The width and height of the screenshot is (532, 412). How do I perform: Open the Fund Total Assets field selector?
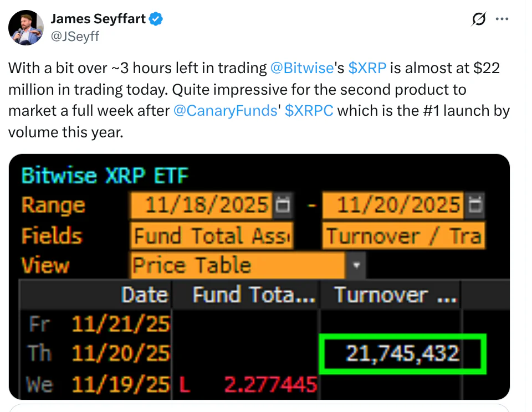(212, 236)
